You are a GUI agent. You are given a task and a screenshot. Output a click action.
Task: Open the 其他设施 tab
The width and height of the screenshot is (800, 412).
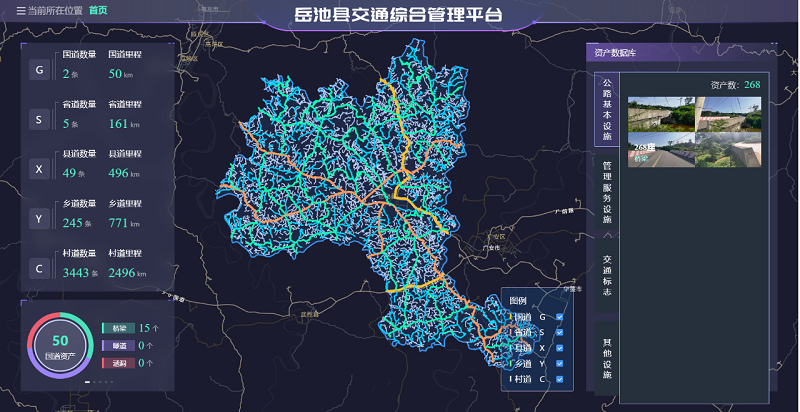click(x=607, y=358)
